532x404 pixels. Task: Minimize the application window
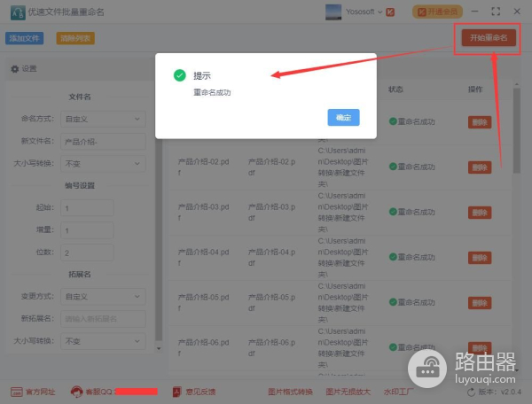click(x=474, y=12)
